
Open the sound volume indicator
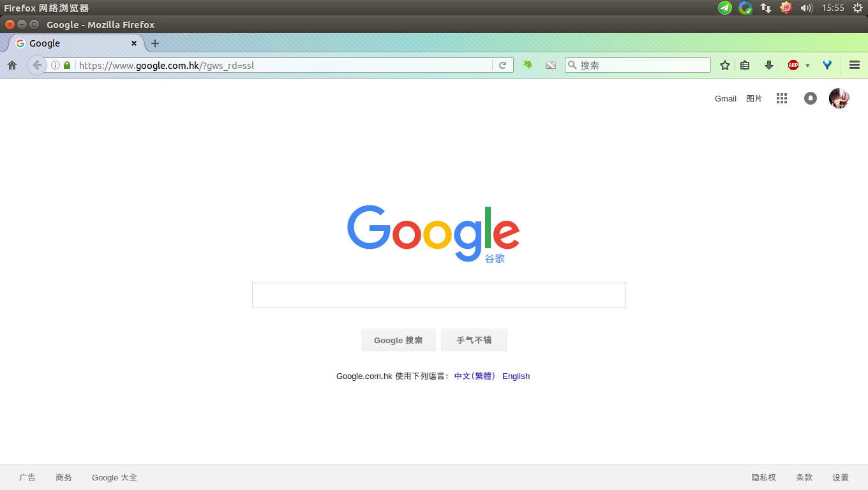806,8
